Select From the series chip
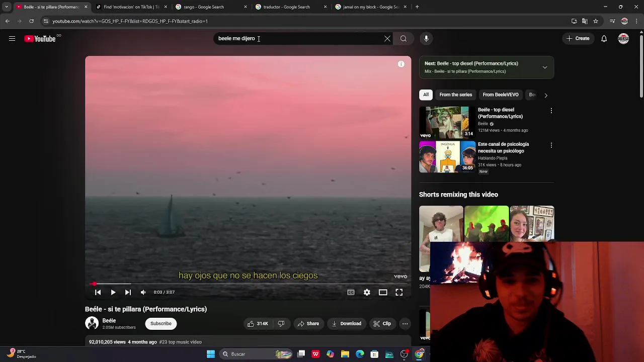The image size is (644, 362). point(456,95)
